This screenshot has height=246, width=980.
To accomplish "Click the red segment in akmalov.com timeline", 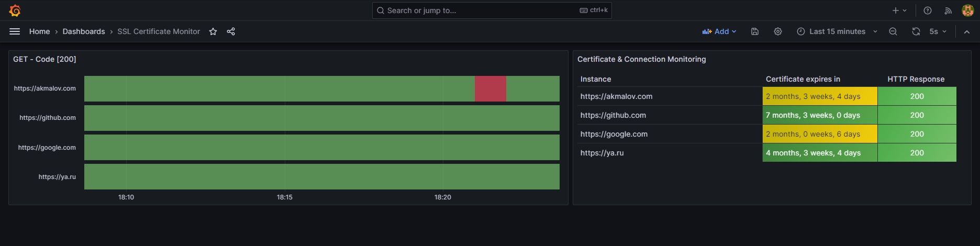I will pos(491,88).
